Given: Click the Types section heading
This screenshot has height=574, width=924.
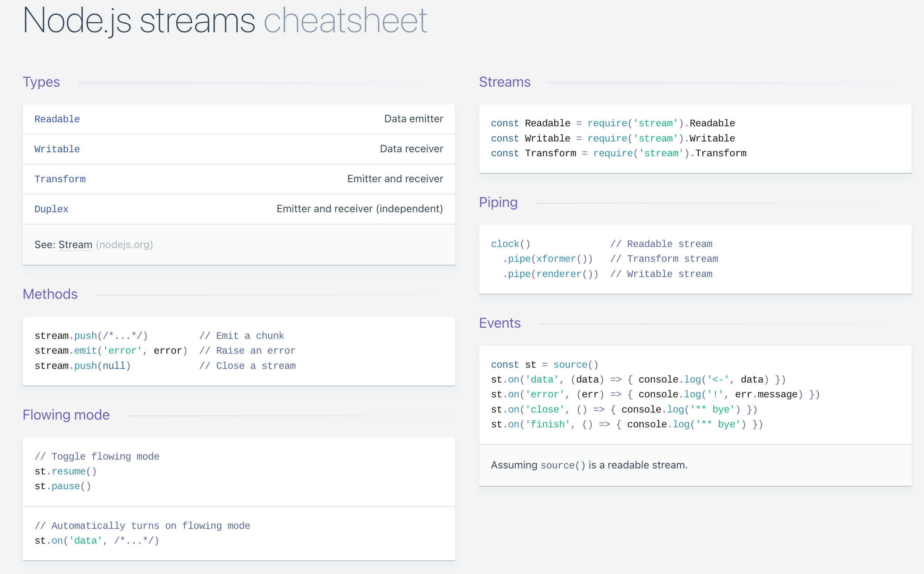Looking at the screenshot, I should tap(41, 82).
